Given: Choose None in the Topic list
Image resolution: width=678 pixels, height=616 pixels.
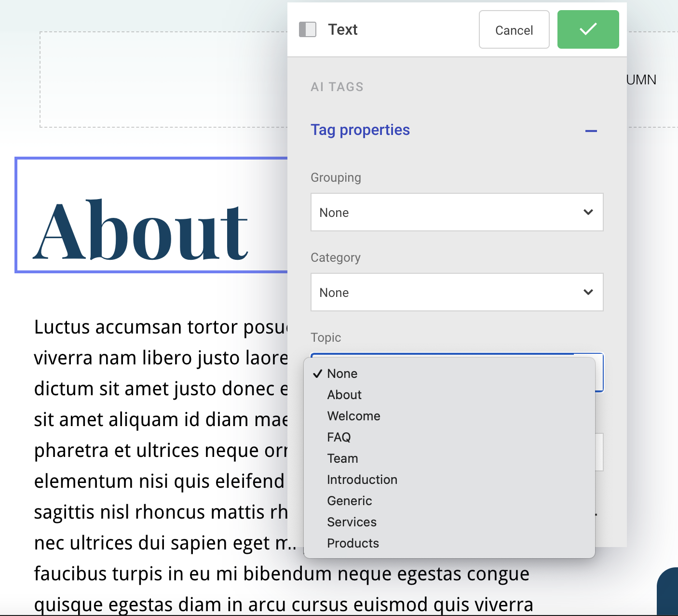Looking at the screenshot, I should coord(449,374).
